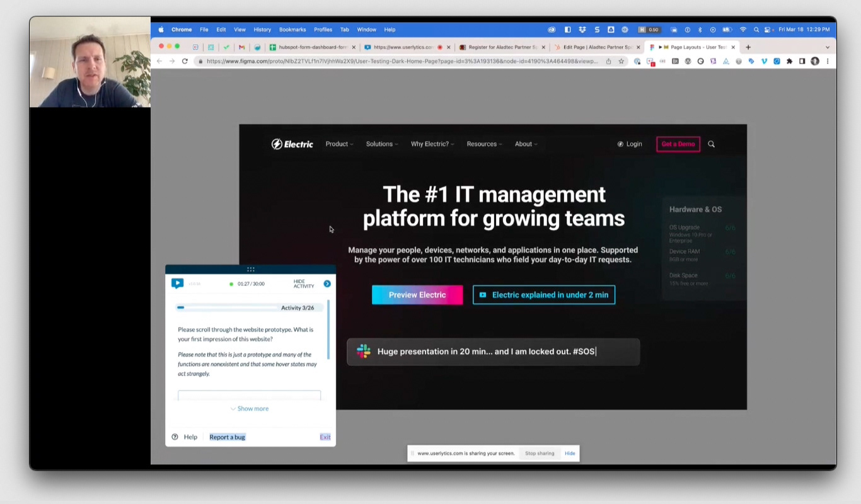Close the Page Layouts tab
This screenshot has width=861, height=504.
point(733,47)
